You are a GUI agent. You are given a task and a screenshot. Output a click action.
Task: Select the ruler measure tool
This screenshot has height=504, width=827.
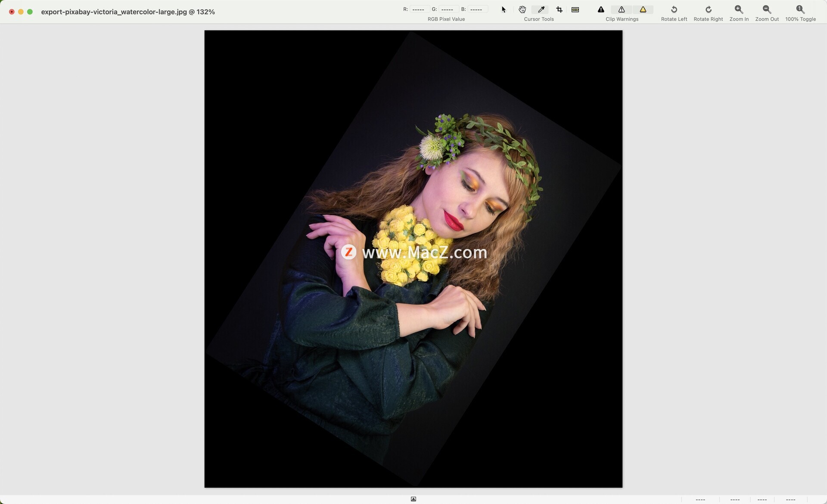click(x=575, y=9)
